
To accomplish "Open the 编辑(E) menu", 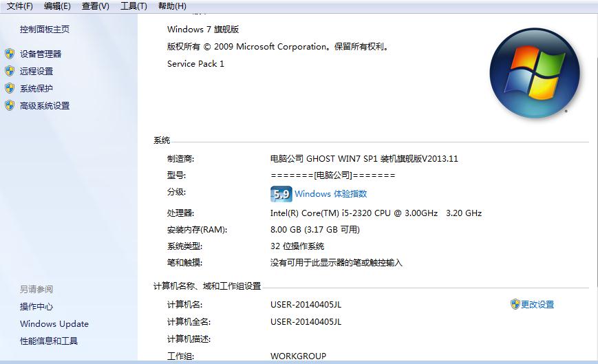I will (x=57, y=6).
